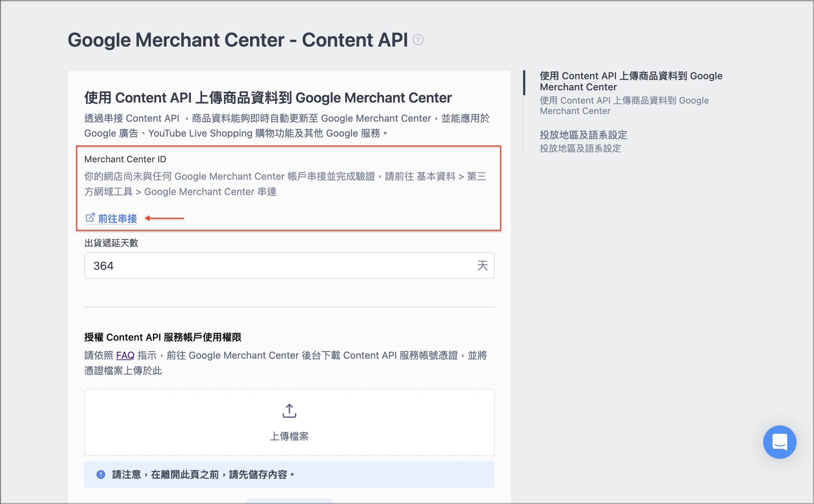814x504 pixels.
Task: Click the 天 unit suffix in the days field
Action: pos(482,266)
